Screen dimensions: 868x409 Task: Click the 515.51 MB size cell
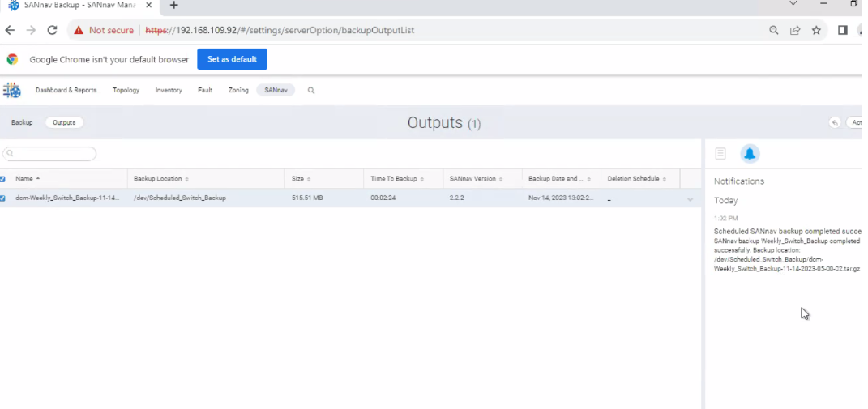(307, 198)
